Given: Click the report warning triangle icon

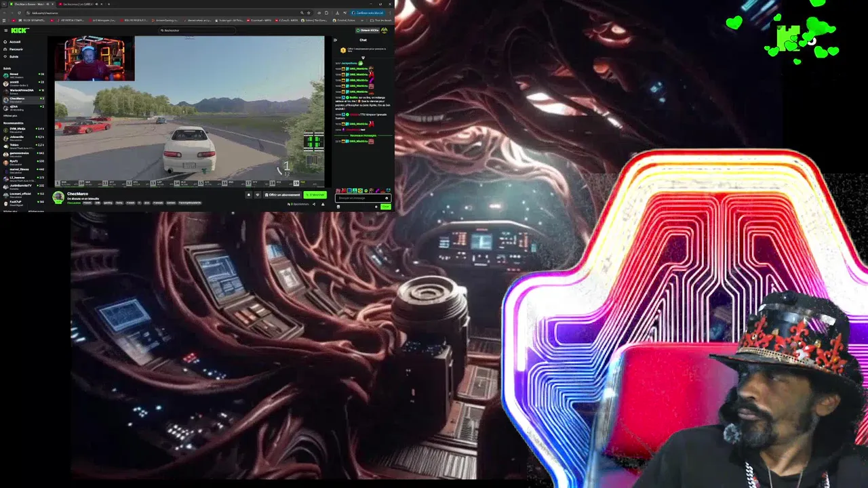Looking at the screenshot, I should [x=323, y=204].
